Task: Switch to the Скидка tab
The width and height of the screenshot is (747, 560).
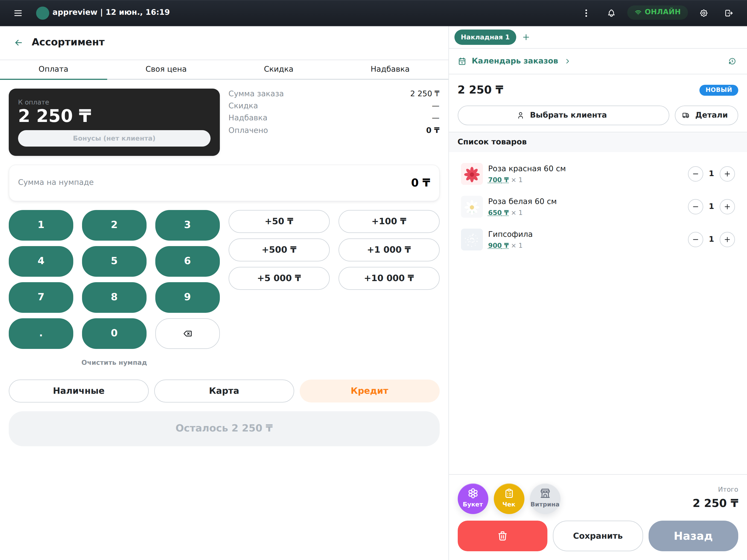Action: coord(279,69)
